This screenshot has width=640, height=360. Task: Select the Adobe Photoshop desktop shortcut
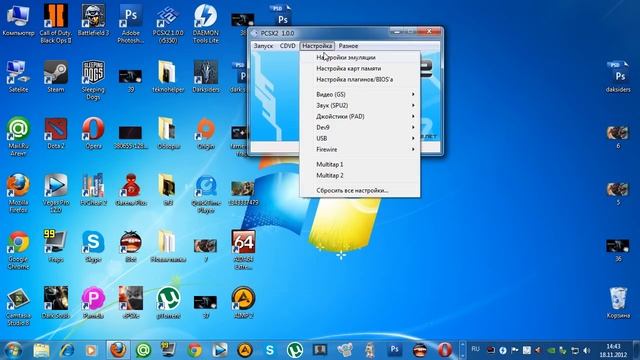click(131, 24)
